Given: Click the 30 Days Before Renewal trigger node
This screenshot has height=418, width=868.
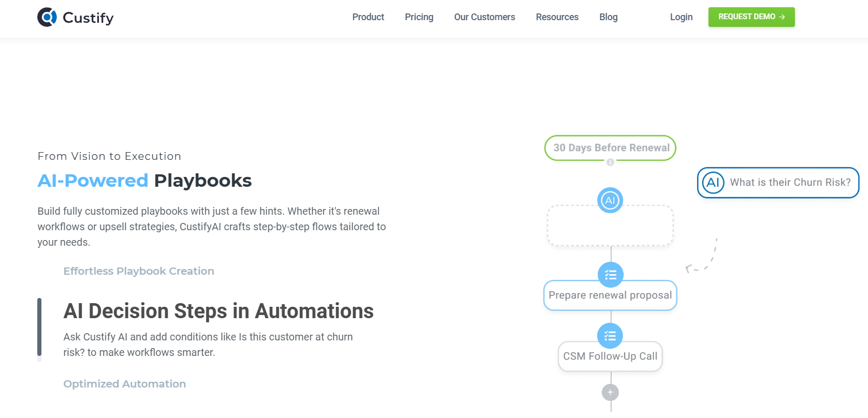Looking at the screenshot, I should coord(611,148).
